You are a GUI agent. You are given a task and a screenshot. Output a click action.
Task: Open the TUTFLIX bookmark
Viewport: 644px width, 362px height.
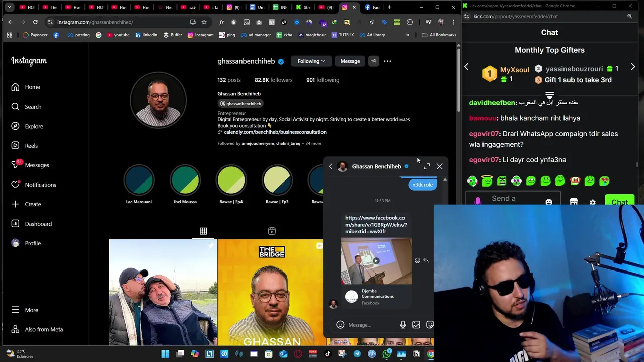click(342, 35)
